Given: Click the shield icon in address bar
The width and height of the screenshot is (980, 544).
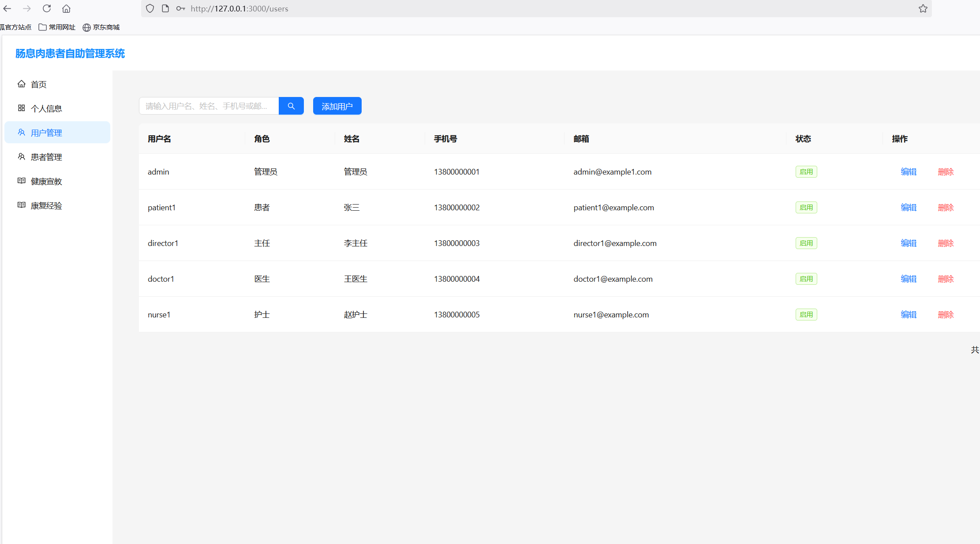Looking at the screenshot, I should tap(150, 8).
